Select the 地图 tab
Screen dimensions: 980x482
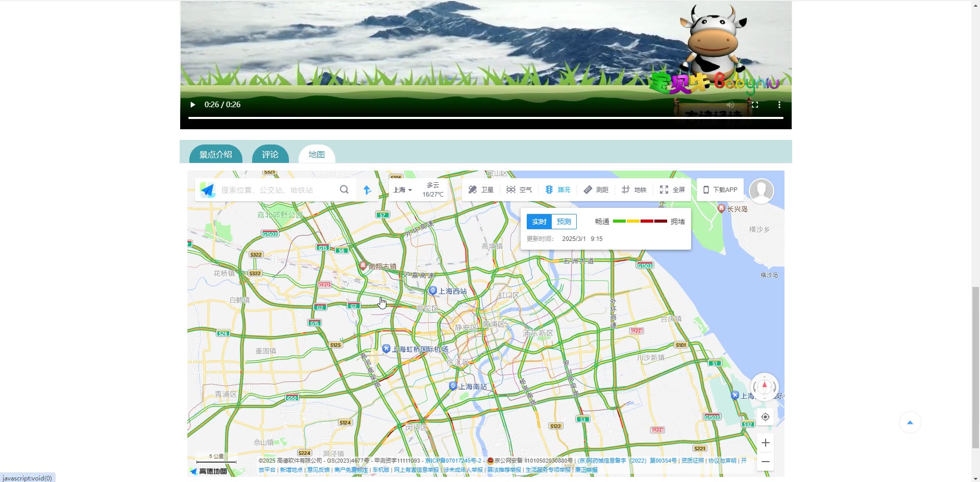click(x=316, y=154)
